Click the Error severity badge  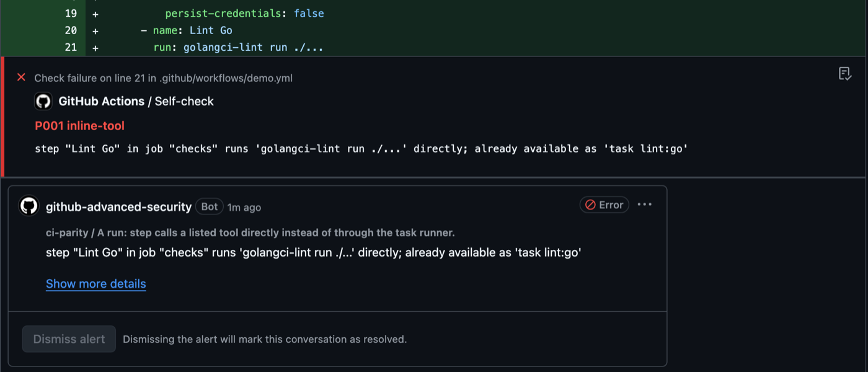[x=604, y=205]
